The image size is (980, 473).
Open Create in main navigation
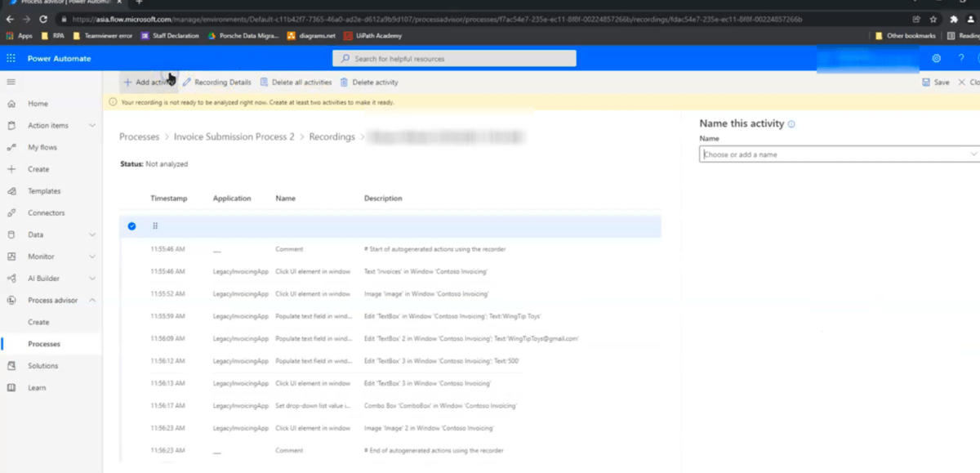coord(38,169)
